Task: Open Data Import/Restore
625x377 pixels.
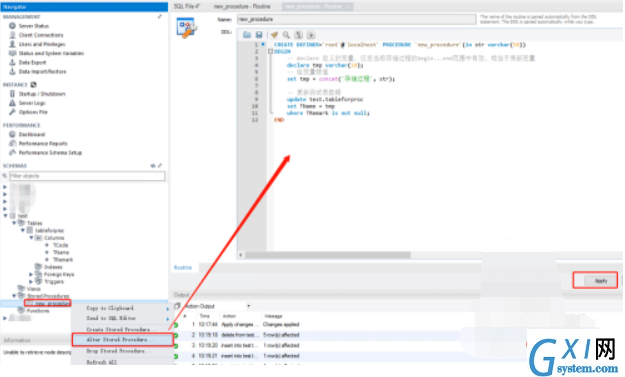Action: coord(42,72)
